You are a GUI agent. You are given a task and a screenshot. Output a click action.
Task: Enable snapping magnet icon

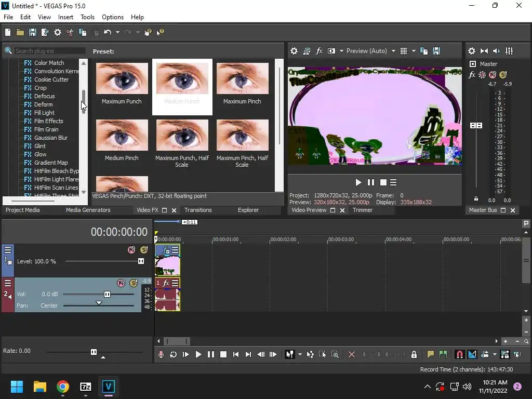[x=459, y=354]
